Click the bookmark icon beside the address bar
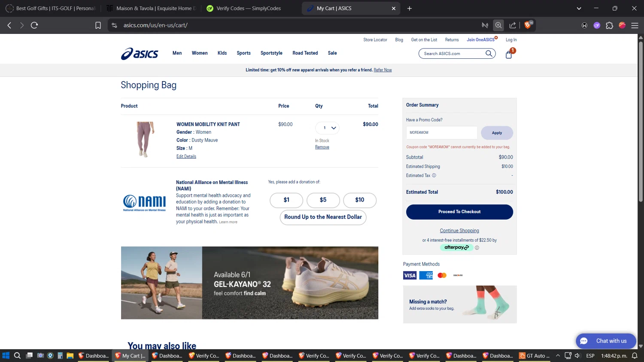 point(98,25)
